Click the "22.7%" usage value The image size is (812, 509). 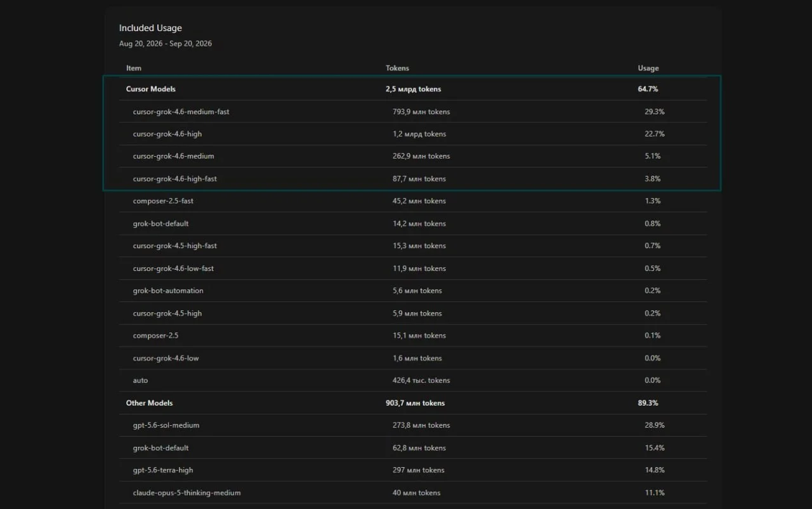click(x=655, y=134)
